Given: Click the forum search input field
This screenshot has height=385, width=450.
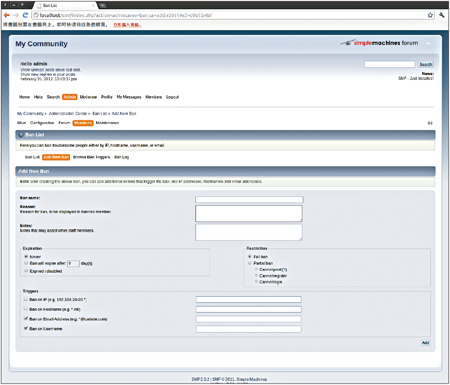Looking at the screenshot, I should pos(390,64).
